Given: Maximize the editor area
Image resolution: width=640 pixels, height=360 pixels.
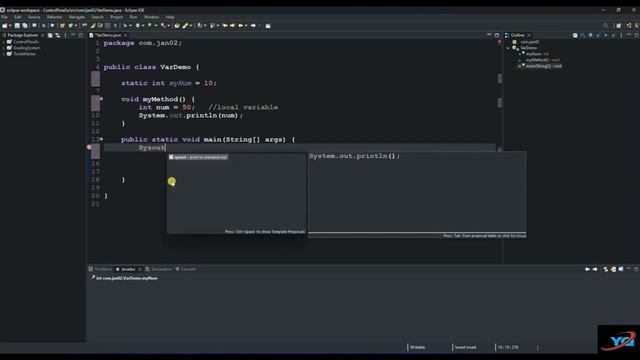Looking at the screenshot, I should (x=497, y=35).
